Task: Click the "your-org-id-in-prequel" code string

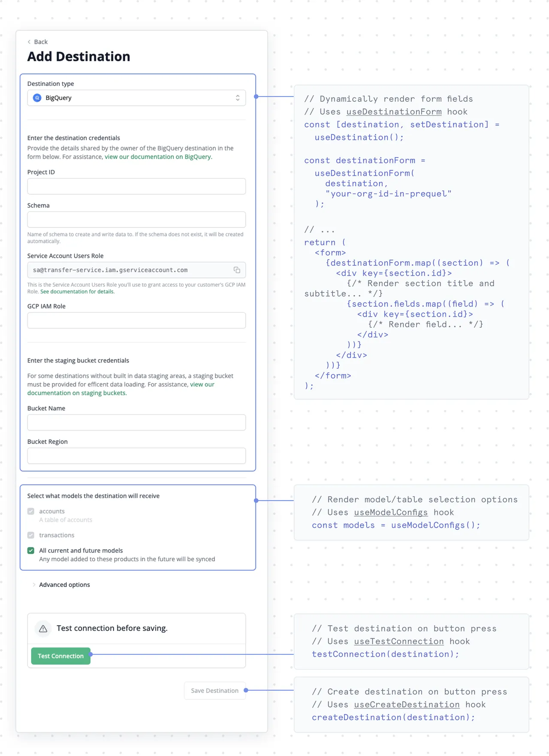Action: [x=388, y=194]
